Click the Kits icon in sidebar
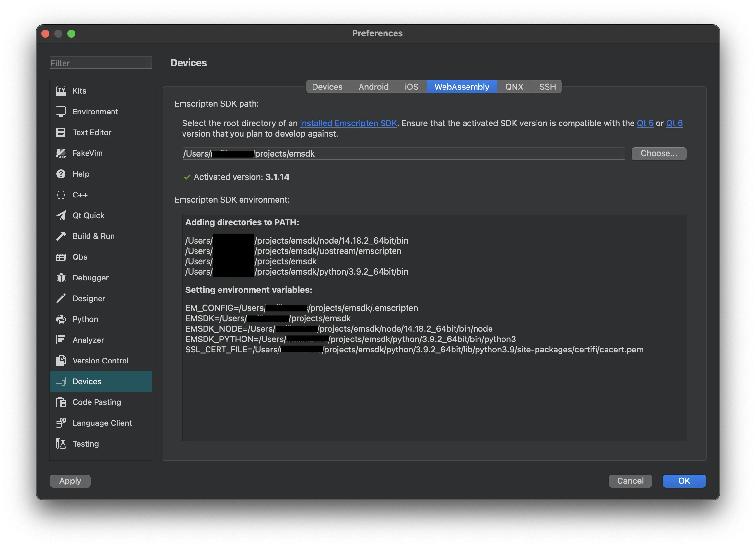 pyautogui.click(x=61, y=91)
